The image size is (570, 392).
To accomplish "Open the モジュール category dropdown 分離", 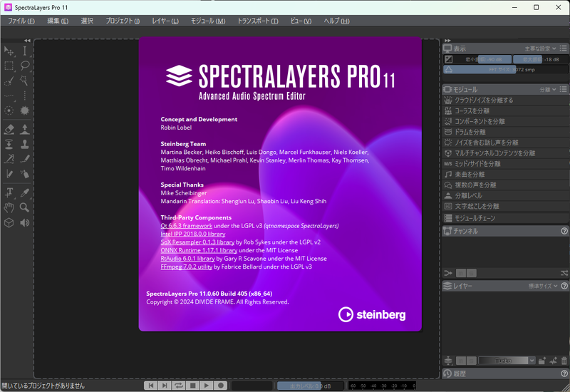I will [x=548, y=90].
